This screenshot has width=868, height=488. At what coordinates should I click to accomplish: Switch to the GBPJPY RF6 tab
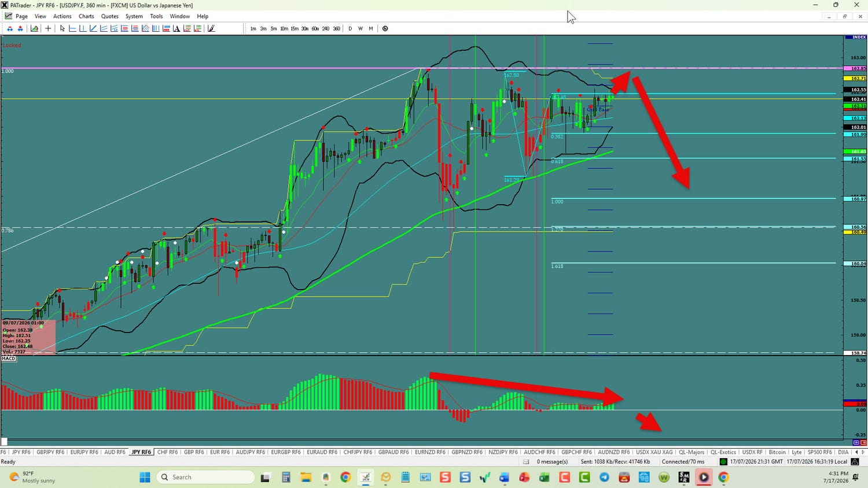[x=50, y=452]
